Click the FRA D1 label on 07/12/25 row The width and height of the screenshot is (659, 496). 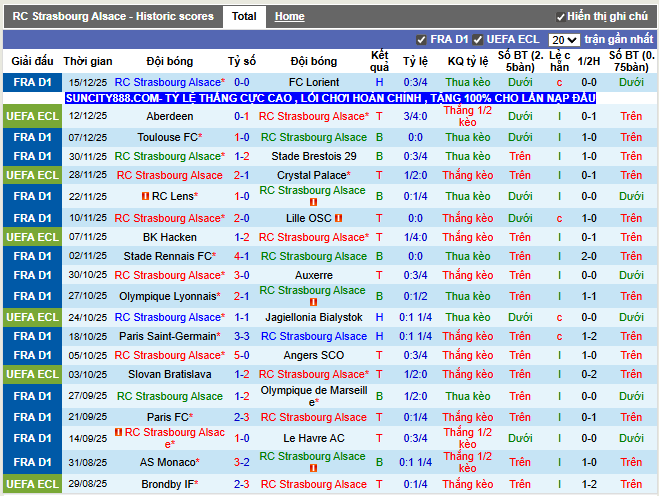(32, 137)
